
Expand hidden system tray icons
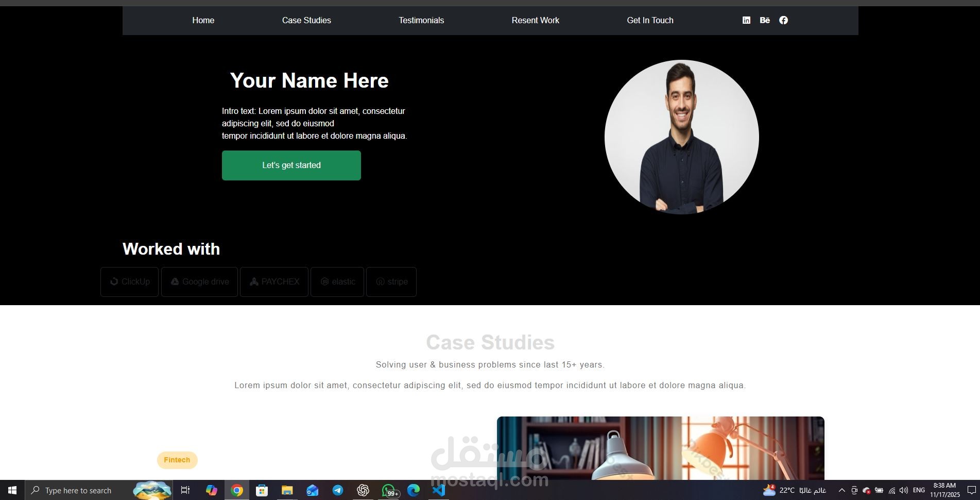coord(841,490)
